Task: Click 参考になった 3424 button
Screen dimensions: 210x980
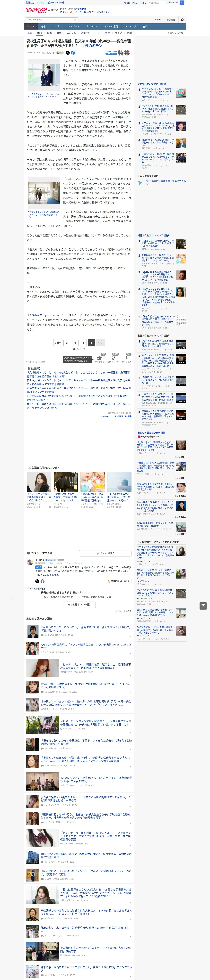Action: (x=119, y=581)
